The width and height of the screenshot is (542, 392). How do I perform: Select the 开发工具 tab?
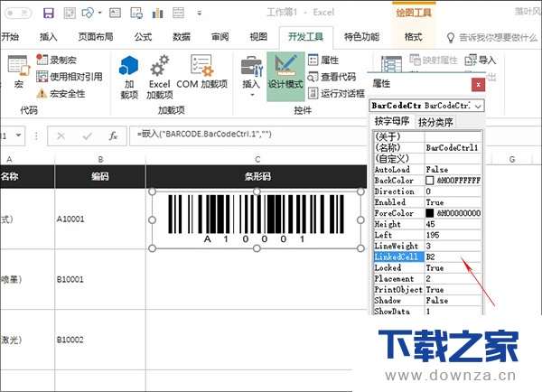306,37
